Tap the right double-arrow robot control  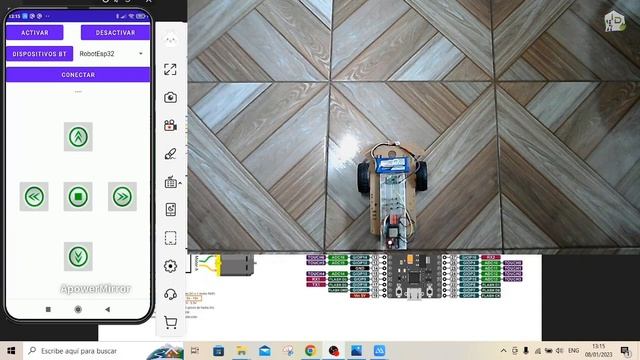(122, 197)
